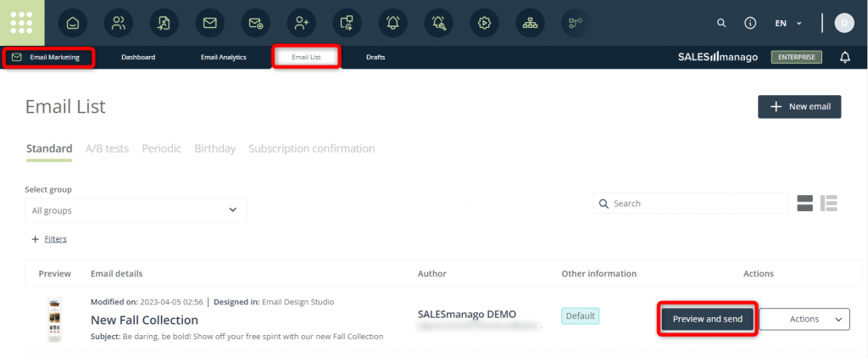Open notifications bell beside ENTERPRISE badge
Screen dimensions: 868x363
[x=845, y=57]
